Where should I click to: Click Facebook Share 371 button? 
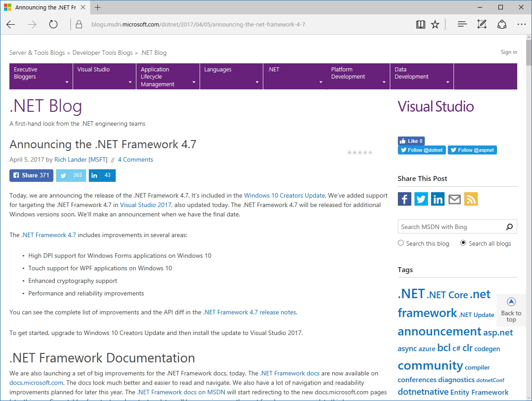tap(31, 175)
